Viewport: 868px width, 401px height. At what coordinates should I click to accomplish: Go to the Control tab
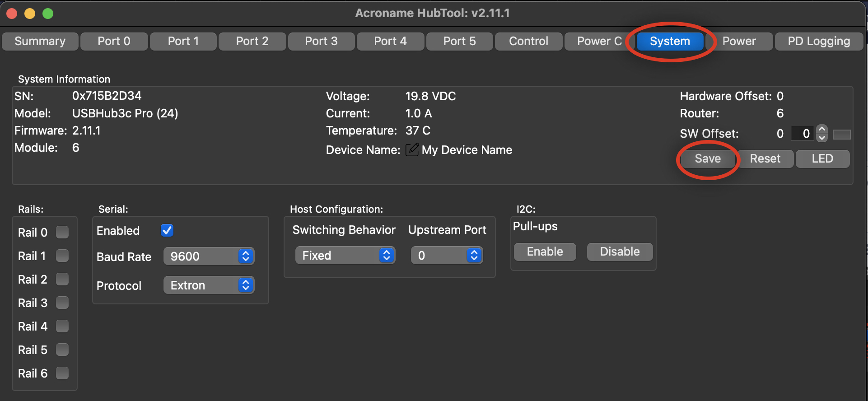click(529, 41)
